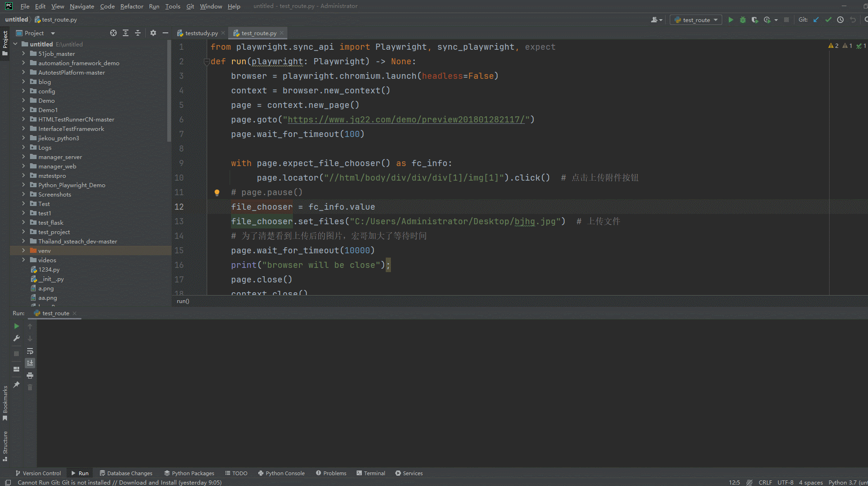Open the 1234.py file in project tree
The width and height of the screenshot is (868, 486).
point(49,270)
